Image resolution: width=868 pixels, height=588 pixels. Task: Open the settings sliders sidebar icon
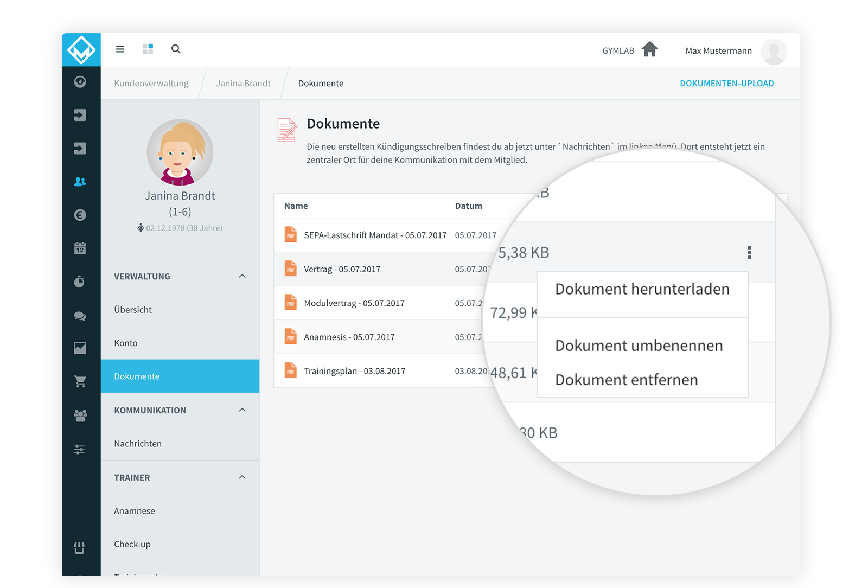[x=80, y=449]
